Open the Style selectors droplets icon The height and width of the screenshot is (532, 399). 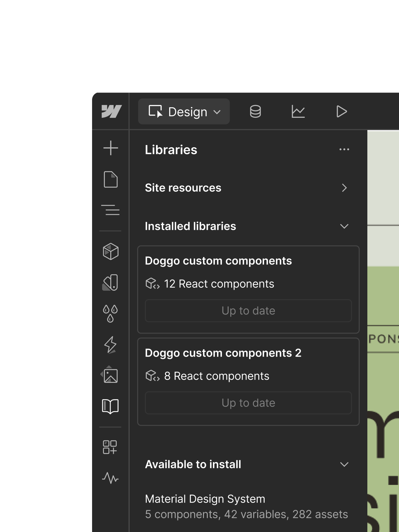tap(111, 313)
